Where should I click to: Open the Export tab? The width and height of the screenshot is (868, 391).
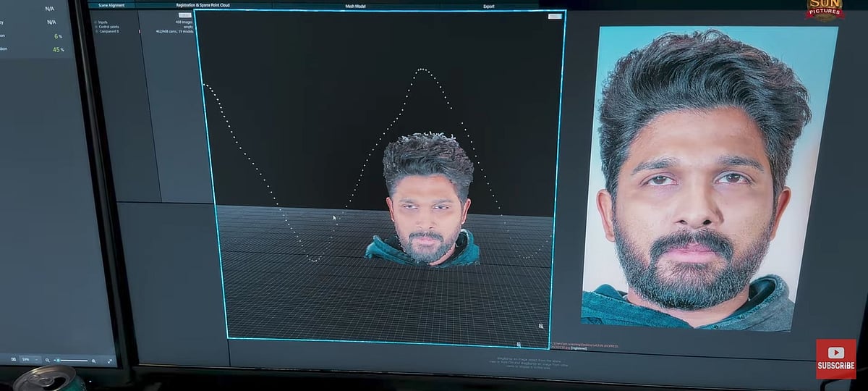[x=489, y=6]
